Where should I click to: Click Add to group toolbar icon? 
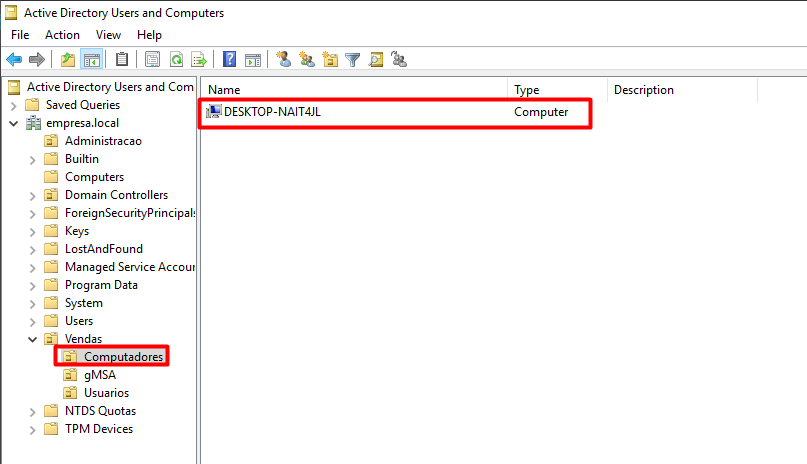point(399,60)
